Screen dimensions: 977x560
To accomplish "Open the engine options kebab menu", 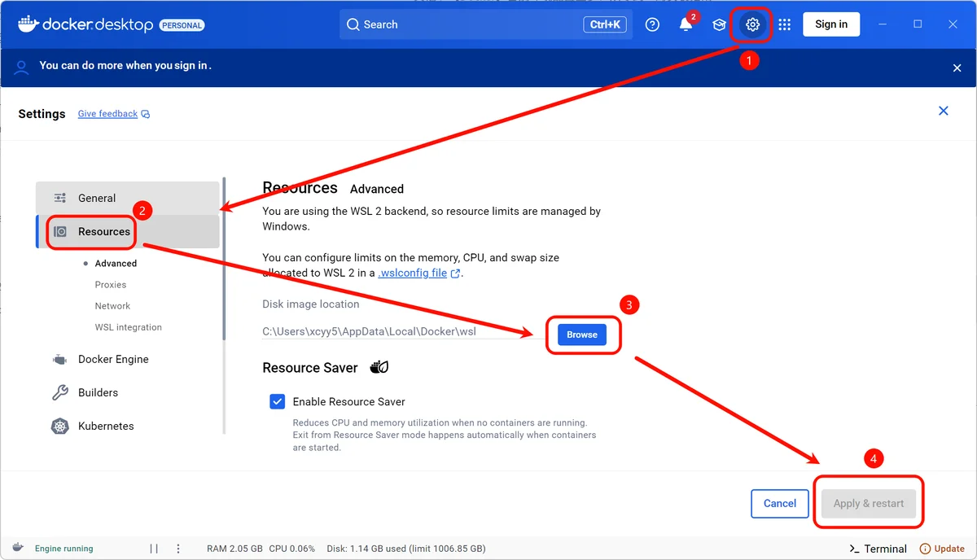I will pos(178,549).
